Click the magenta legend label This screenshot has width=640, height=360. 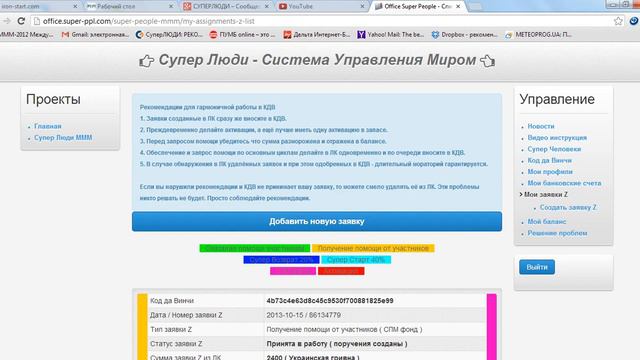pyautogui.click(x=293, y=271)
